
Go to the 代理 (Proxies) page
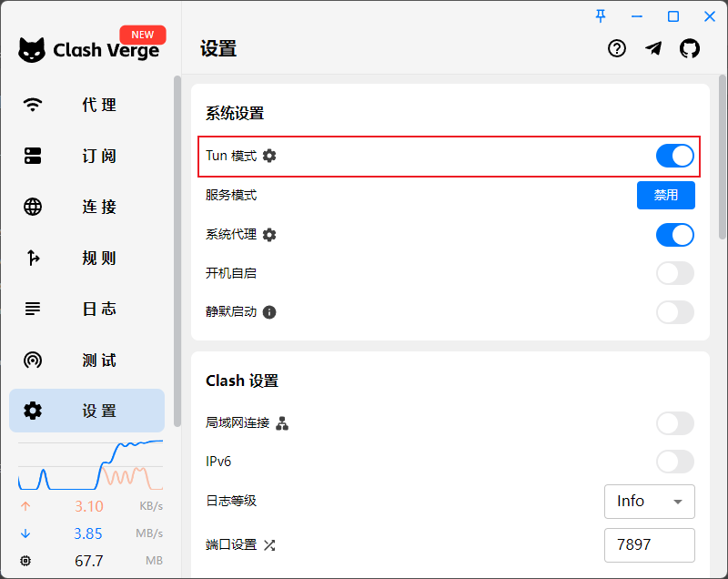86,105
